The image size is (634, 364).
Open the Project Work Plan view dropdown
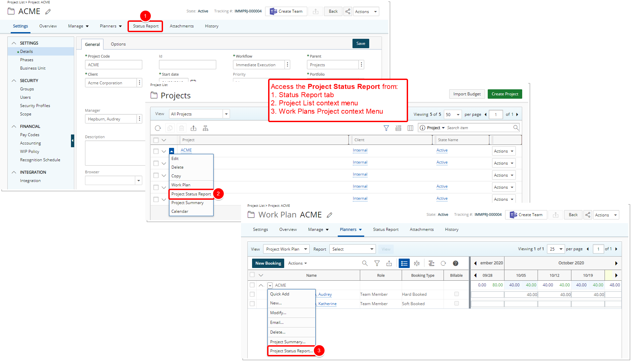pos(286,249)
